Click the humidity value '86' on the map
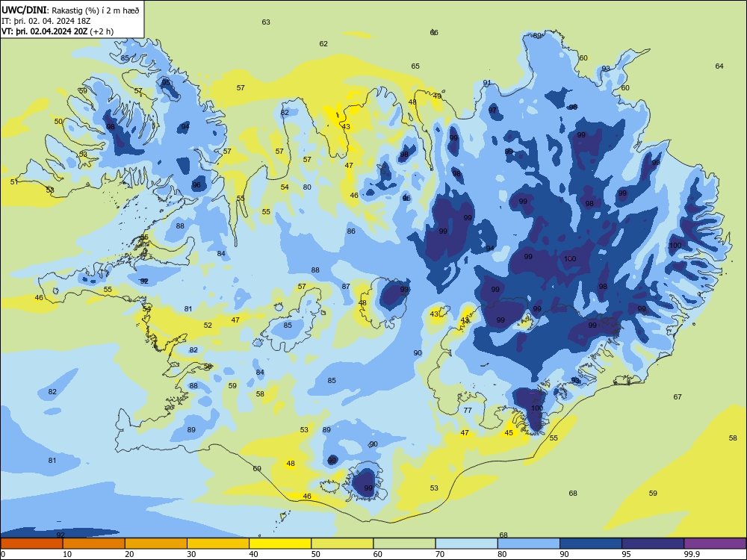747x560 pixels. pyautogui.click(x=351, y=231)
